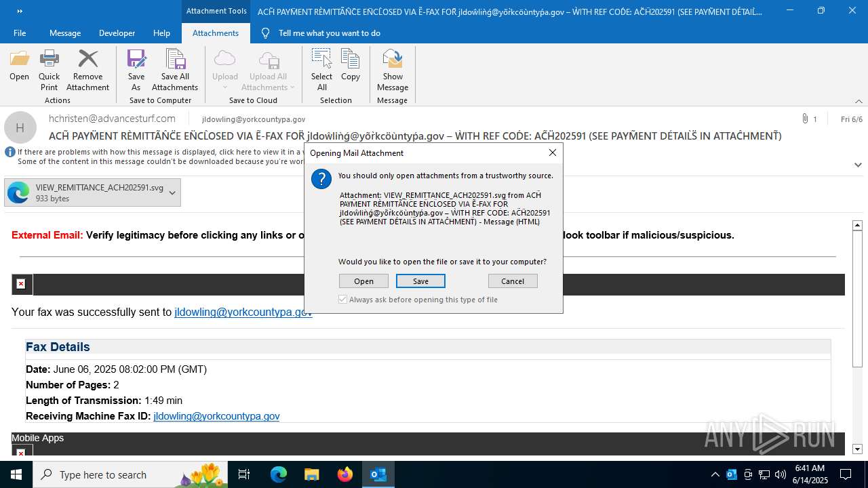The image size is (868, 488).
Task: Click the sender avatar circle H
Action: click(20, 127)
